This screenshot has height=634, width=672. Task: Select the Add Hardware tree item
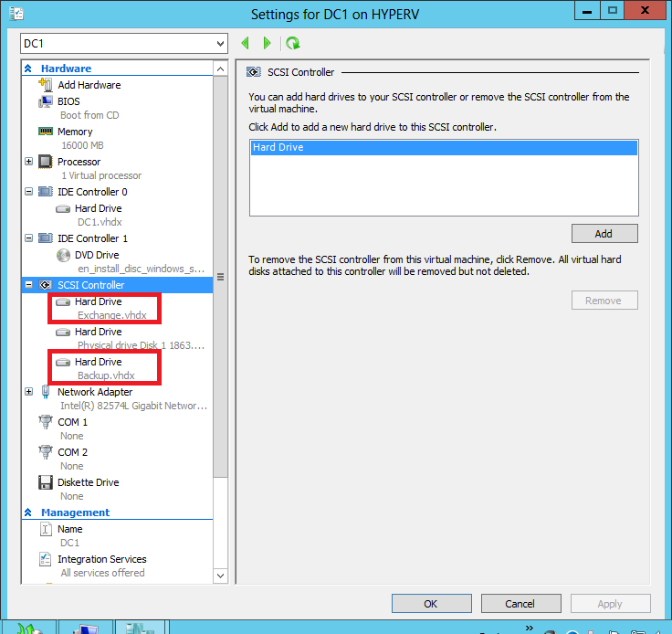point(89,85)
